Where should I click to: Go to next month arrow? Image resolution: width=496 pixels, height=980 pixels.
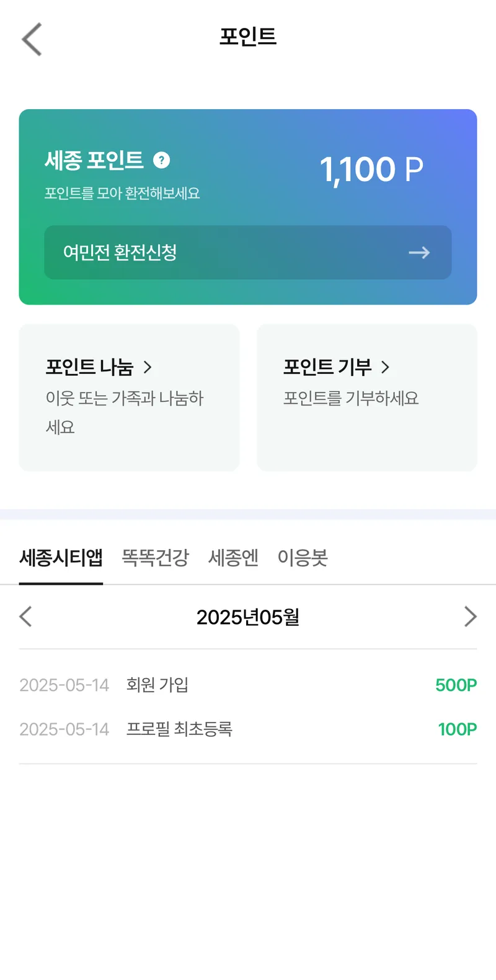(470, 617)
